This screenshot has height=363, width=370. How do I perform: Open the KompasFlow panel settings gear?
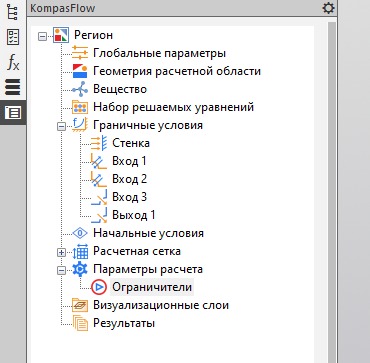coord(328,8)
